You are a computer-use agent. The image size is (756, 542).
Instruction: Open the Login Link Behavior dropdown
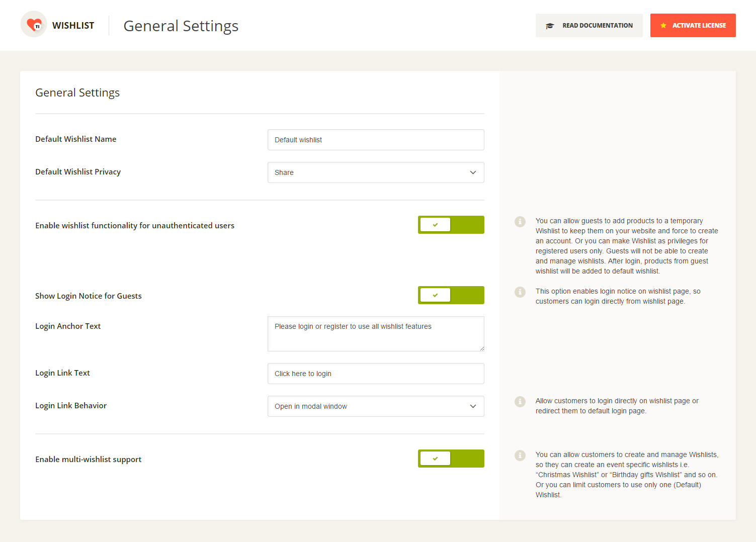376,406
